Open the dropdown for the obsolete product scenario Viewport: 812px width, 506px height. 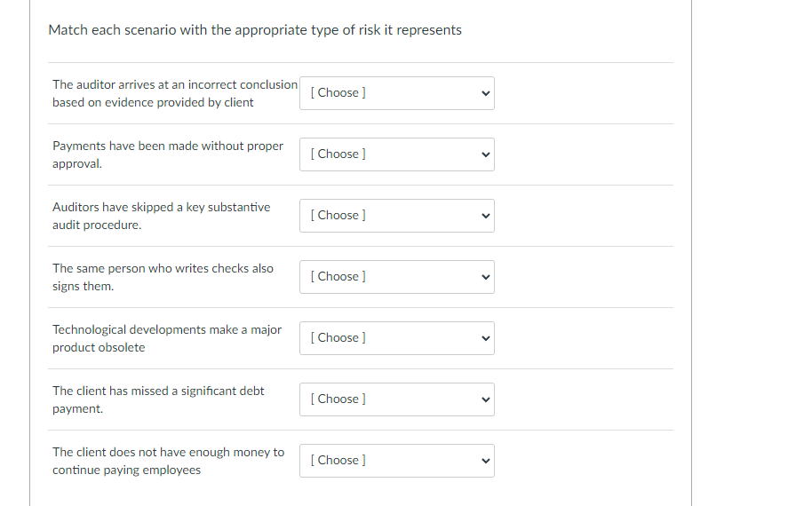click(x=396, y=338)
